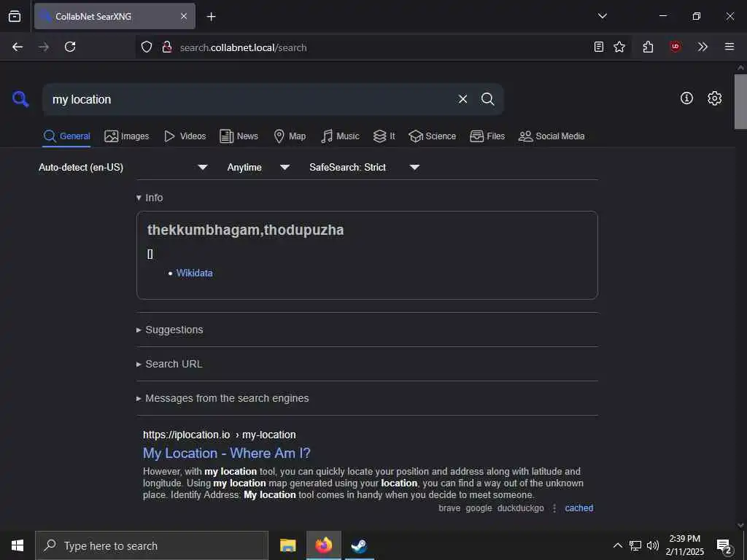747x560 pixels.
Task: Switch to the Social Media category
Action: [551, 136]
